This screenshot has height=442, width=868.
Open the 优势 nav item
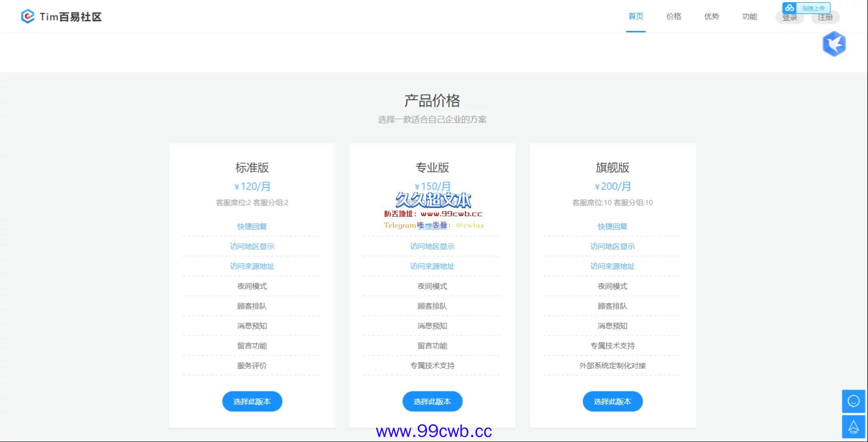[x=712, y=16]
